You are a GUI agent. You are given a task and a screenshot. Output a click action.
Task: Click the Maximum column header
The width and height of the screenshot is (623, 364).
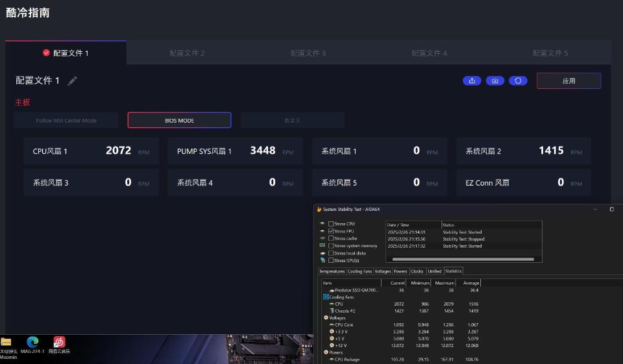click(443, 283)
